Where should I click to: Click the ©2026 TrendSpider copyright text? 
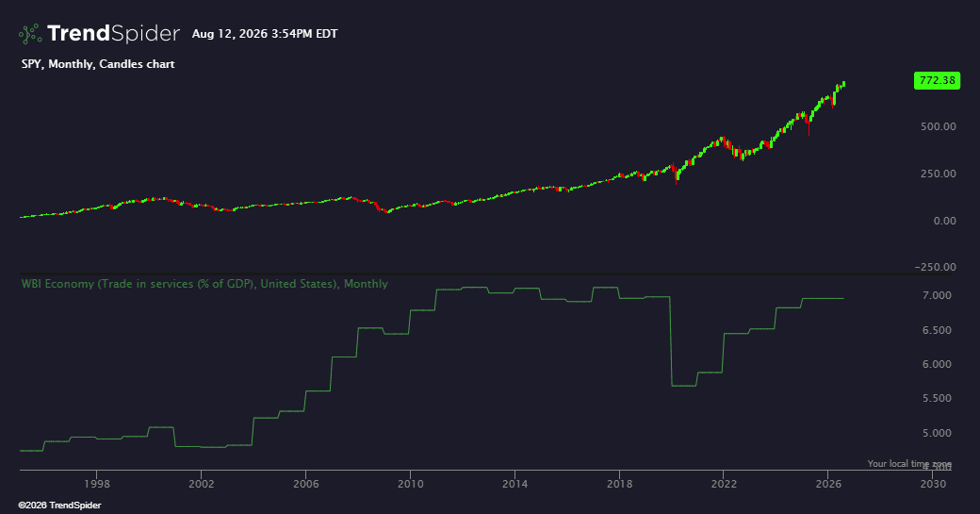pos(59,506)
